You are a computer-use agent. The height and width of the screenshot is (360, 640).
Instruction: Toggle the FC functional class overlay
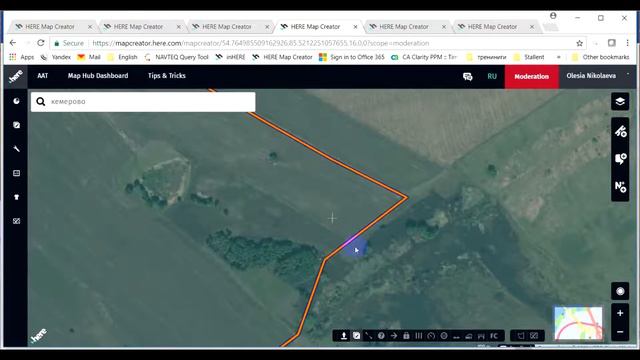494,336
